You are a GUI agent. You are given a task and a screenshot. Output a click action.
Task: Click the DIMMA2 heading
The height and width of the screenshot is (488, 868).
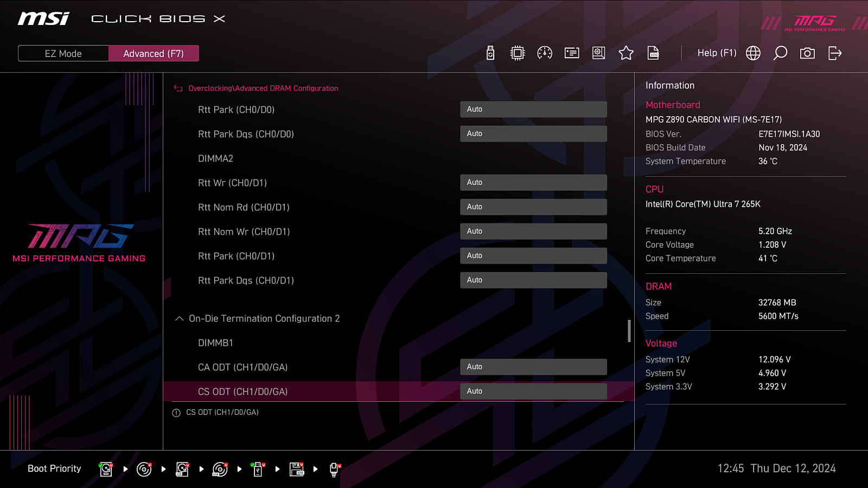215,158
